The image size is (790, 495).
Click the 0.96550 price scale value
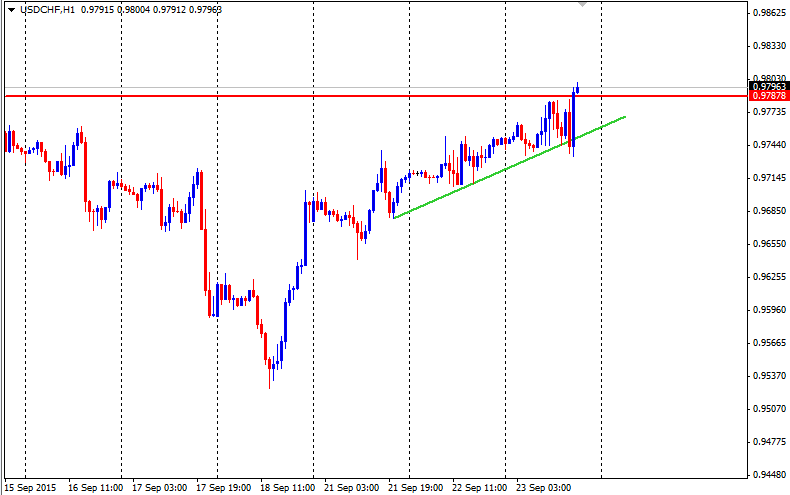click(769, 244)
